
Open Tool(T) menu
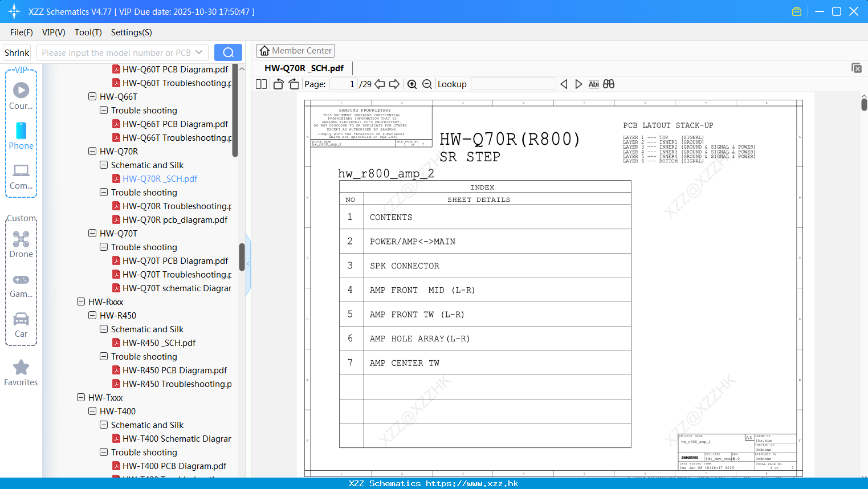[88, 32]
